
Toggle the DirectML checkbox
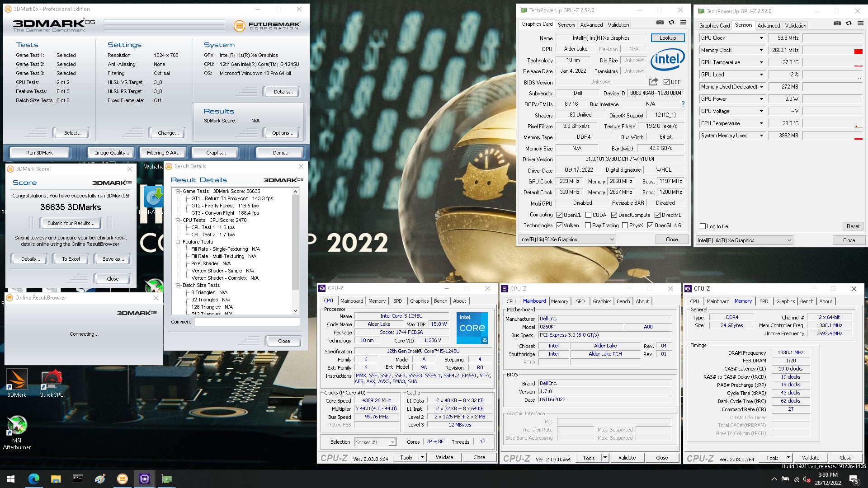[657, 215]
